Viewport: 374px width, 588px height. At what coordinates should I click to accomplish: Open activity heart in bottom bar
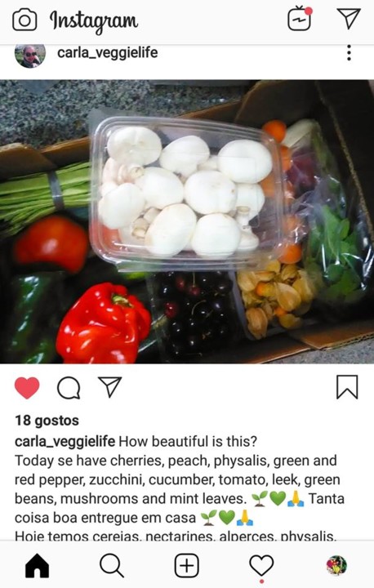click(x=261, y=565)
